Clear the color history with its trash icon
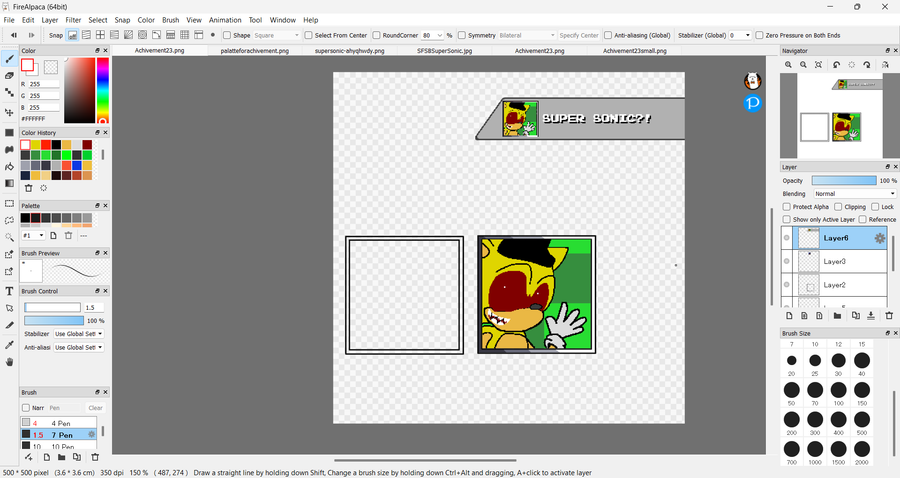This screenshot has height=478, width=900. (x=29, y=188)
